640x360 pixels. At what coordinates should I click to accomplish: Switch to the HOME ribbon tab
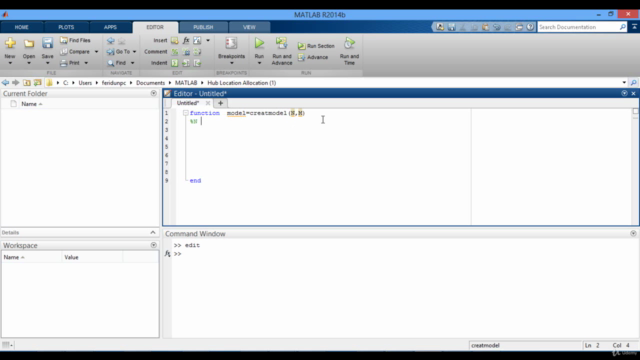(x=22, y=27)
